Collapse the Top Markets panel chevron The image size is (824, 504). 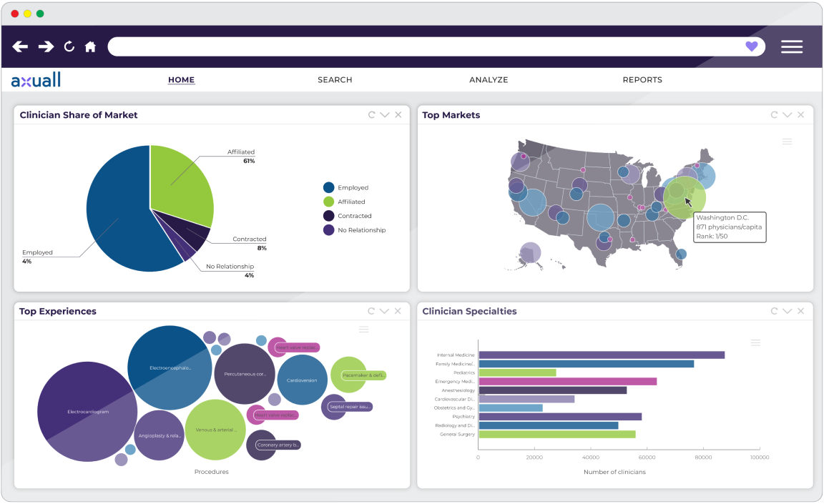click(x=788, y=115)
